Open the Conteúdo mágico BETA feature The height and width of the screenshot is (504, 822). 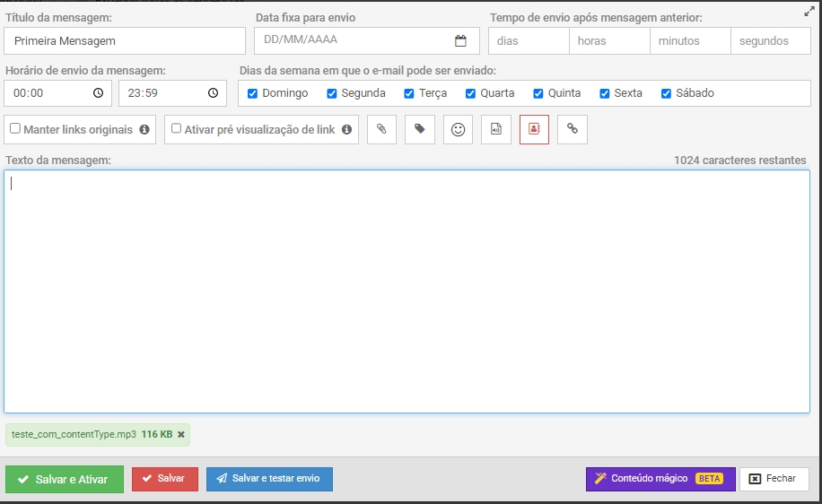(x=660, y=479)
